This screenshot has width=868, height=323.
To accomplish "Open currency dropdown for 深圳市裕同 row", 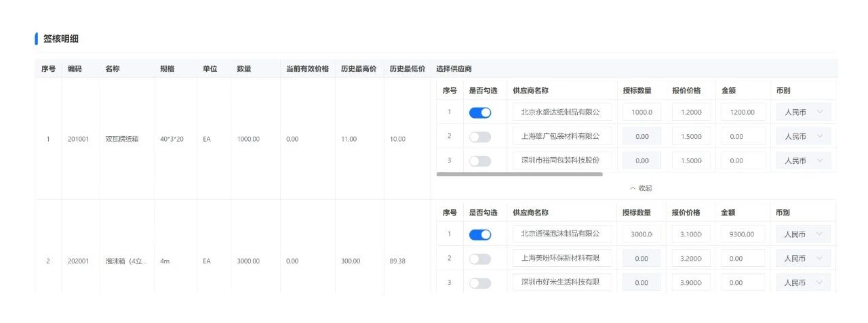I will (x=803, y=161).
